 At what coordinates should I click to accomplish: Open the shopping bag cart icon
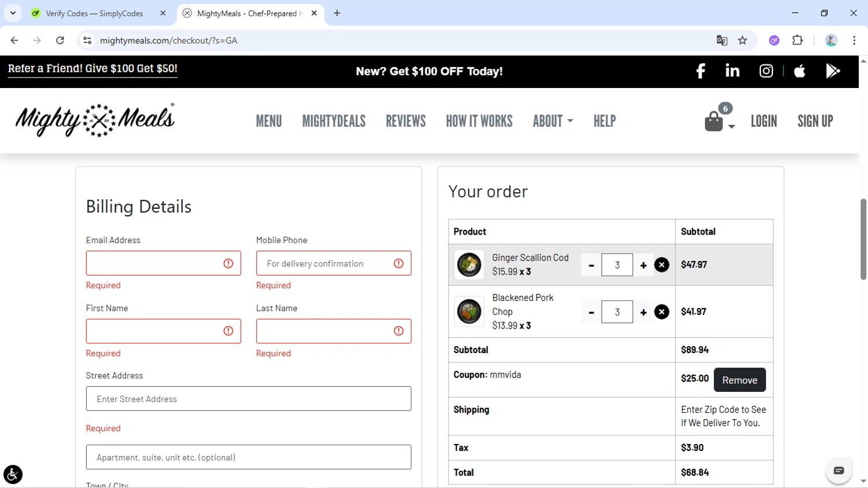pyautogui.click(x=714, y=122)
